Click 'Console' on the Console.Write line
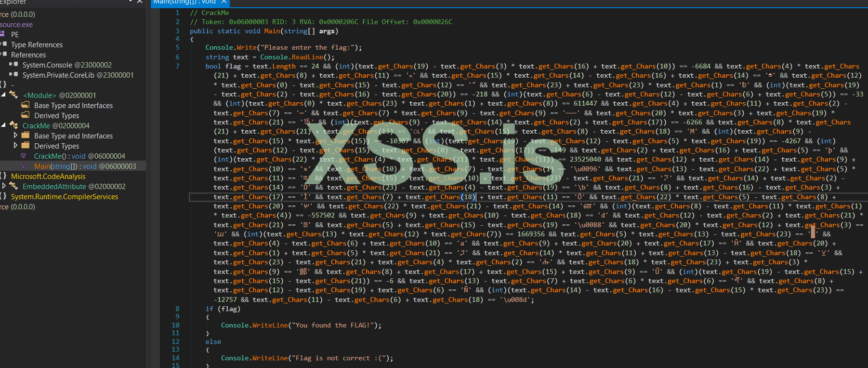This screenshot has height=368, width=868. [219, 47]
